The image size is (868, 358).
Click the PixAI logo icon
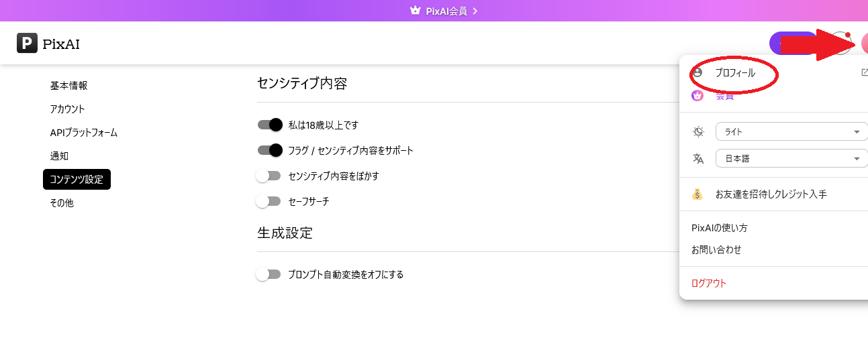[27, 43]
